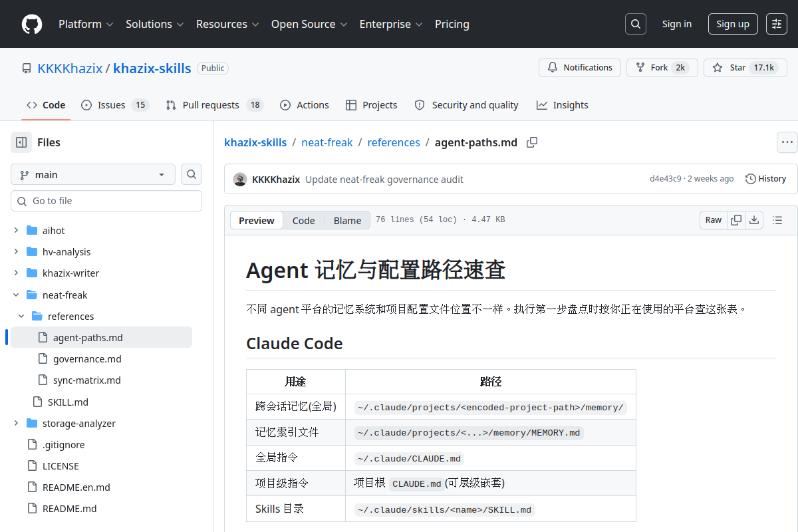Download the raw file icon

[754, 220]
